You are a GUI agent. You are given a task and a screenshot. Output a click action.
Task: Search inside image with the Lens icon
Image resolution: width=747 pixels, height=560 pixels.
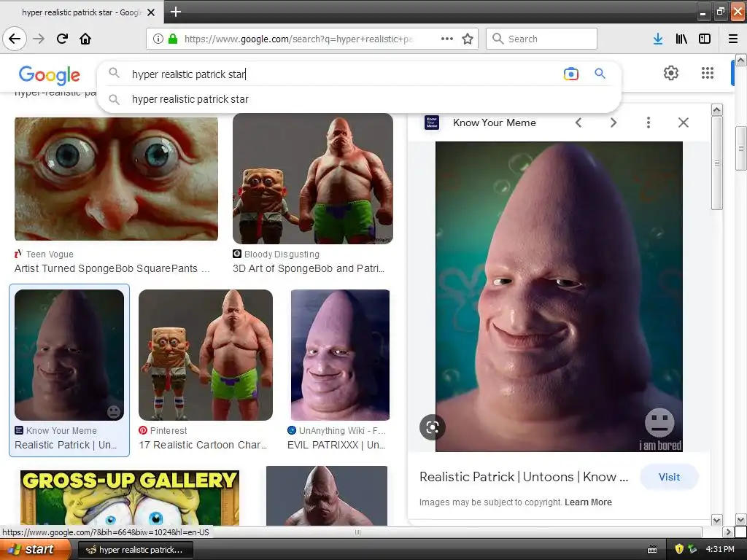point(432,427)
